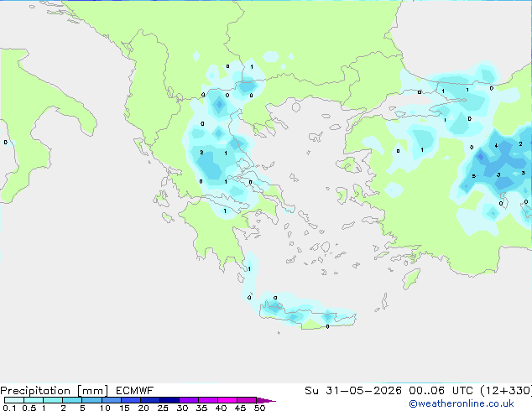Click the map value '4' over Turkey

point(496,146)
